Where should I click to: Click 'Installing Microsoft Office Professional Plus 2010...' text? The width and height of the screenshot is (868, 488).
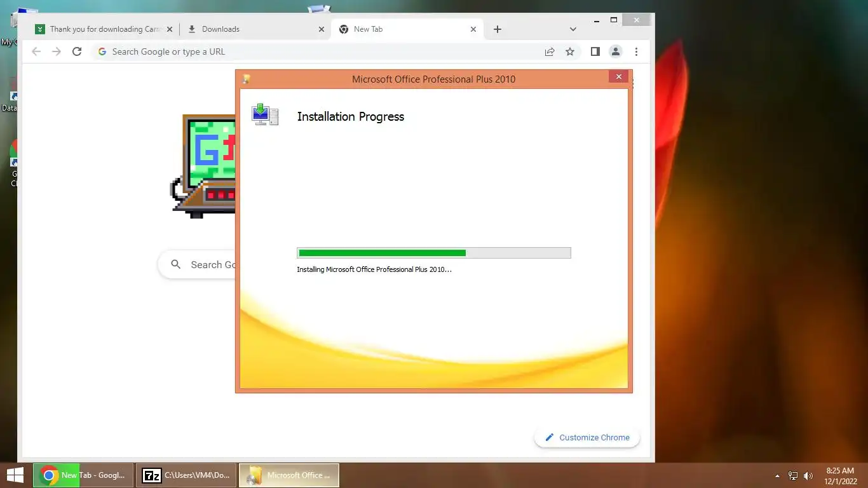click(374, 269)
